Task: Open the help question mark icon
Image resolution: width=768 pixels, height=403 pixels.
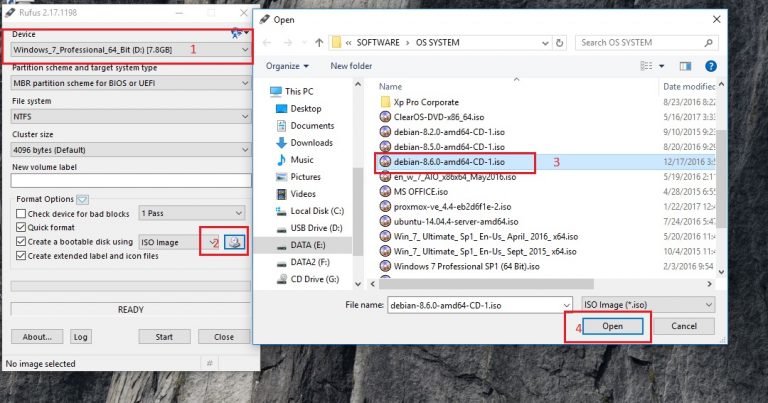Action: (711, 66)
